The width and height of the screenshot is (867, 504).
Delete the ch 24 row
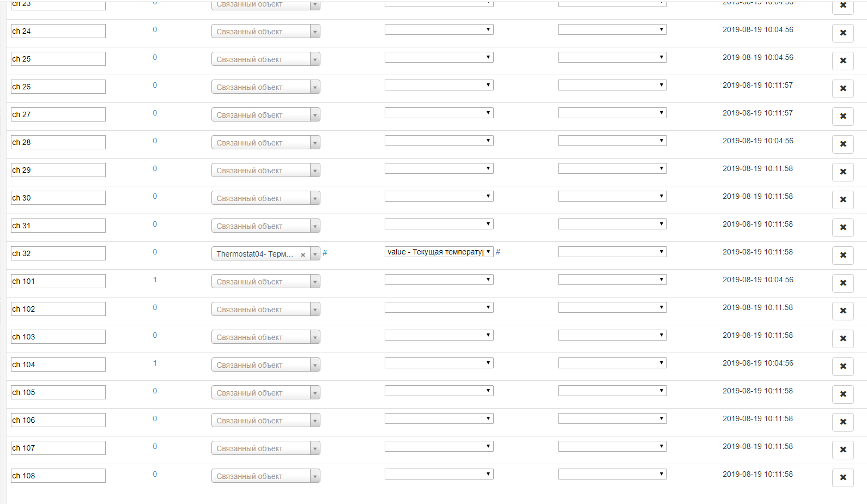[842, 33]
